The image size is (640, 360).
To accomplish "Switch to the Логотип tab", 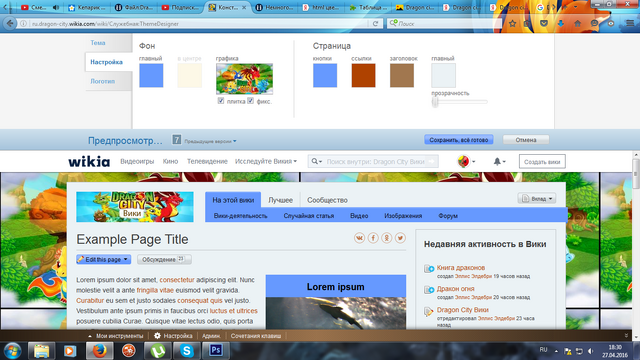I will [102, 81].
